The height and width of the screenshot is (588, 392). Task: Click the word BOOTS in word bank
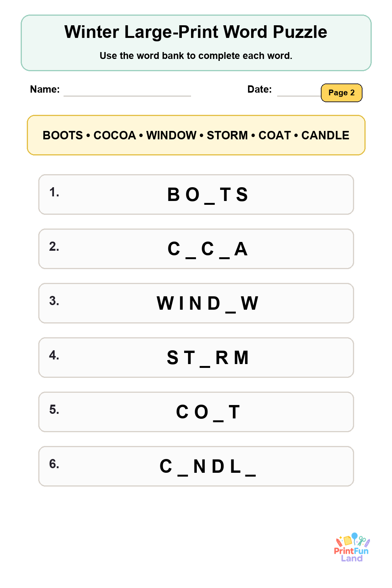pos(63,135)
